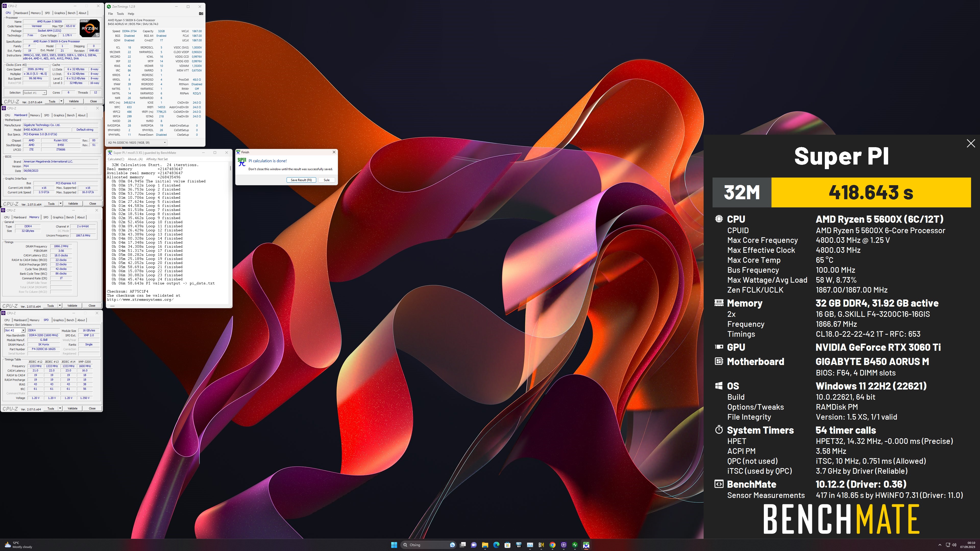Viewport: 980px width, 551px height.
Task: Click the Part Number F4-3200C16-16GIS field
Action: click(x=43, y=349)
